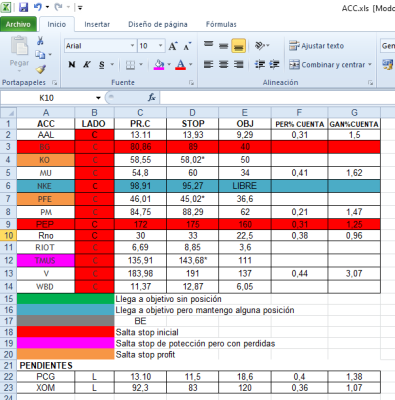This screenshot has width=395, height=400.
Task: Toggle the bottom vertical align button
Action: 238,46
